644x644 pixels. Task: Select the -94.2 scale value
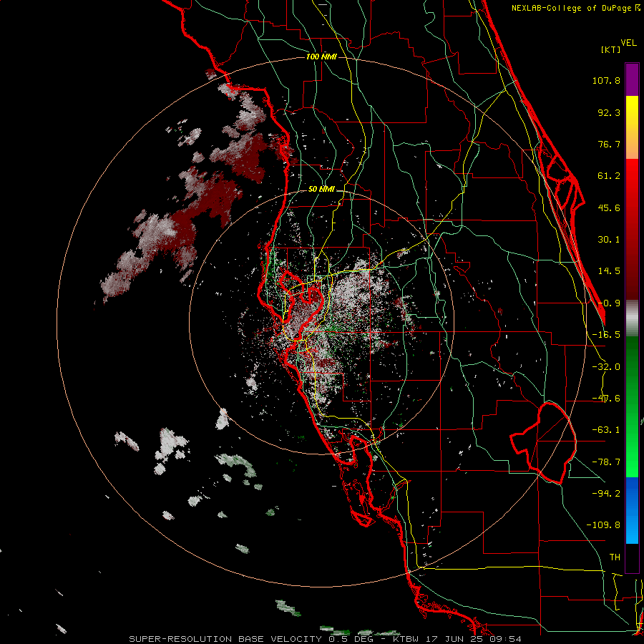pos(606,493)
